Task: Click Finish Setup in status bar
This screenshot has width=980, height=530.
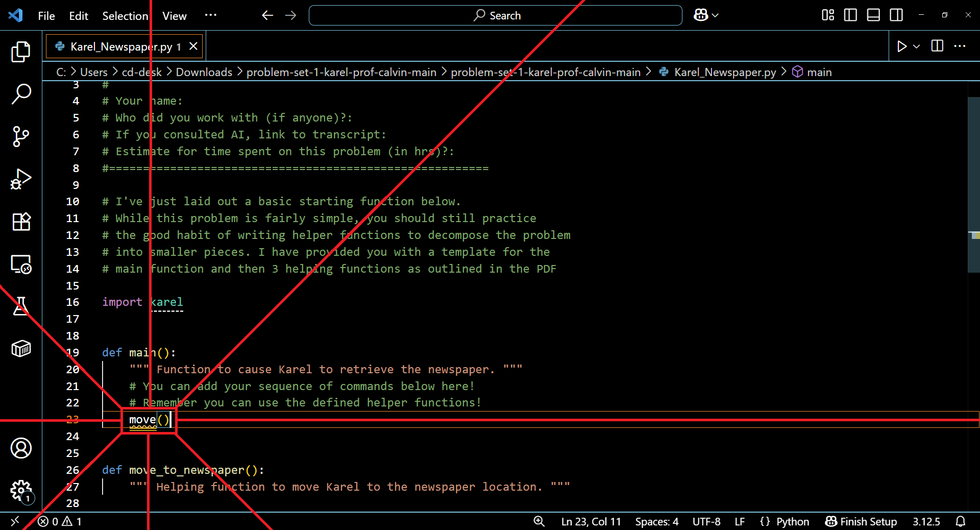Action: click(861, 521)
